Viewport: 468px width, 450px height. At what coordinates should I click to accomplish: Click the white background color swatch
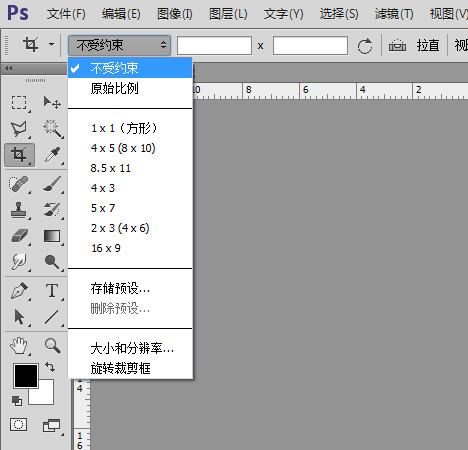click(45, 396)
